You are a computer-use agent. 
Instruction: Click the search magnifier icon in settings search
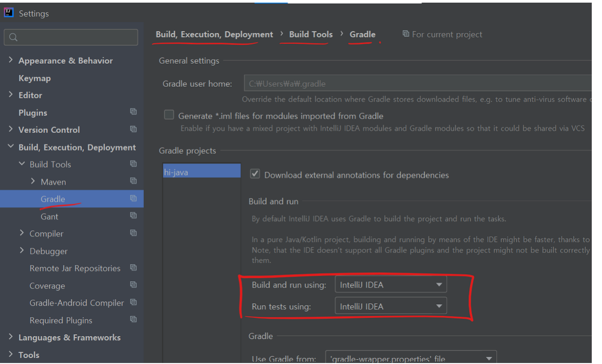point(13,37)
